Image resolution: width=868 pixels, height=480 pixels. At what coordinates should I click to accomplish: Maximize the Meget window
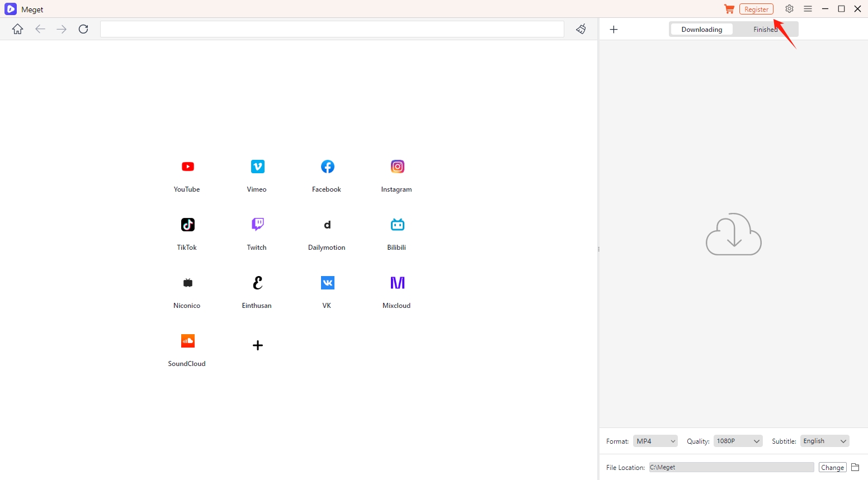click(841, 9)
